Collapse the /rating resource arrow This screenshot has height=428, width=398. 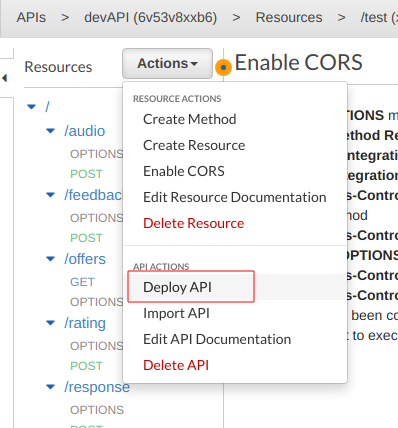[x=50, y=323]
